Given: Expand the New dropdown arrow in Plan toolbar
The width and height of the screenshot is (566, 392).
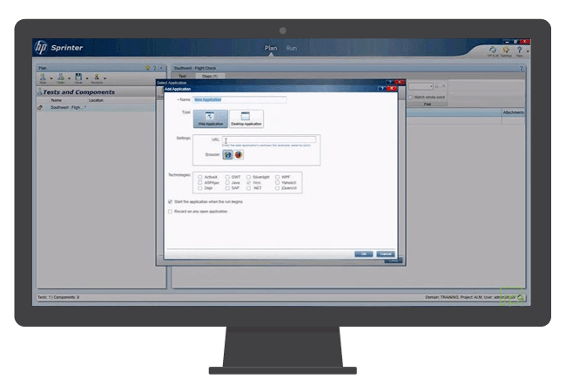Looking at the screenshot, I should point(51,78).
